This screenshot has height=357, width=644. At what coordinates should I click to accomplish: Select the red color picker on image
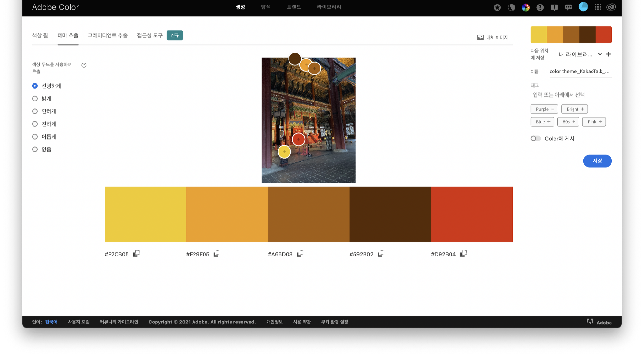point(298,140)
